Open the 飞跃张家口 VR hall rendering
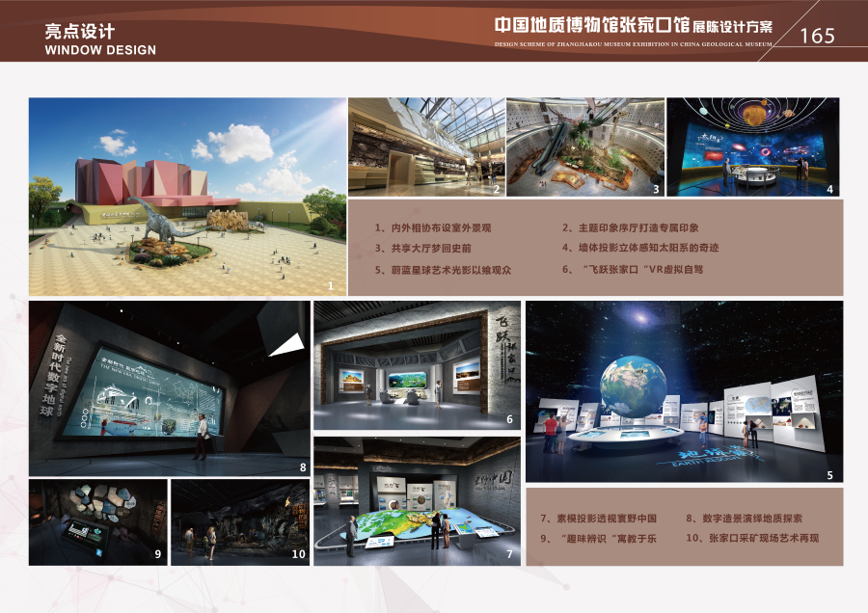 418,364
